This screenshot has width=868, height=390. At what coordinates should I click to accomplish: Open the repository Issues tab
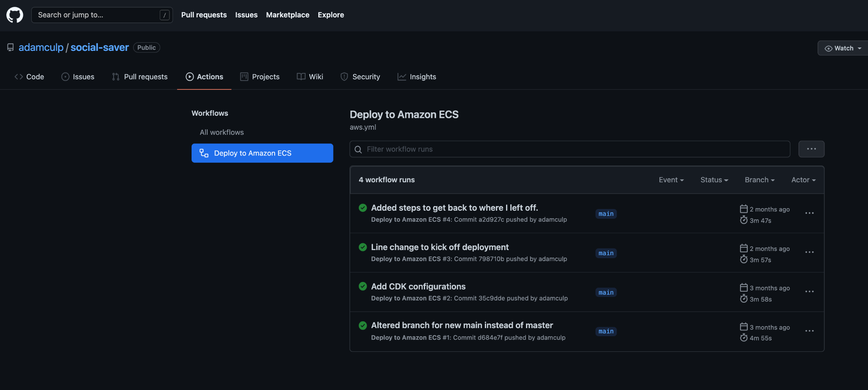78,77
